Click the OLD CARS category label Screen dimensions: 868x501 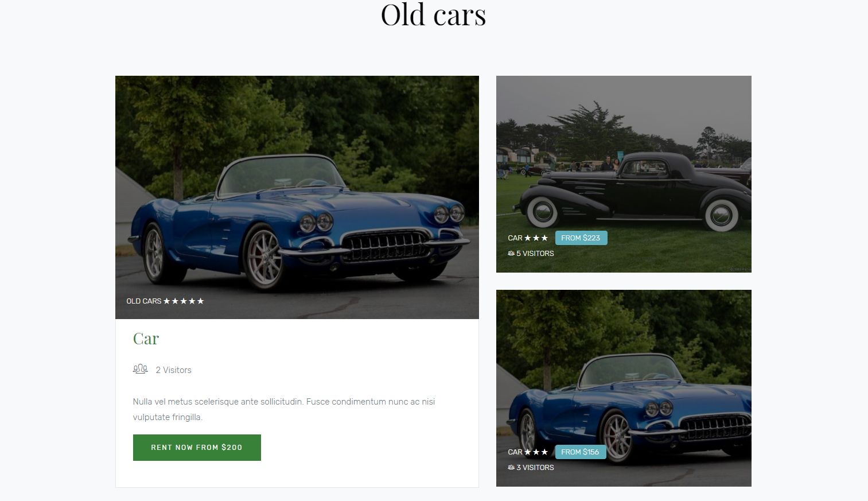[x=144, y=301]
